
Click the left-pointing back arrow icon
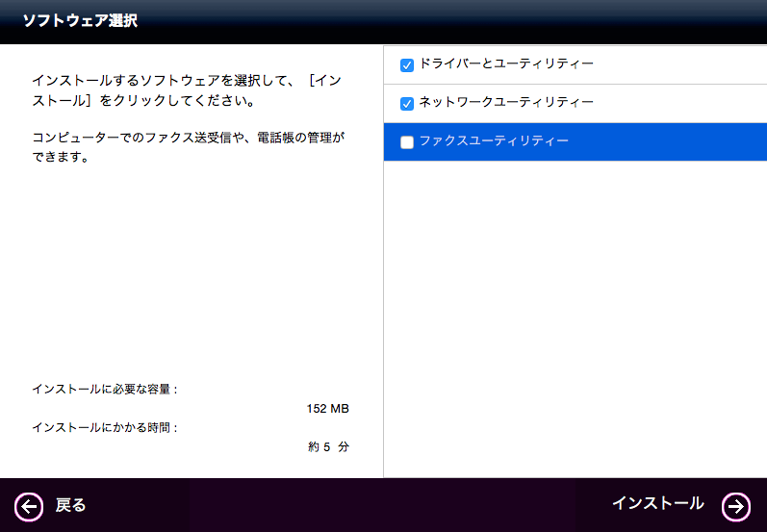pos(29,506)
